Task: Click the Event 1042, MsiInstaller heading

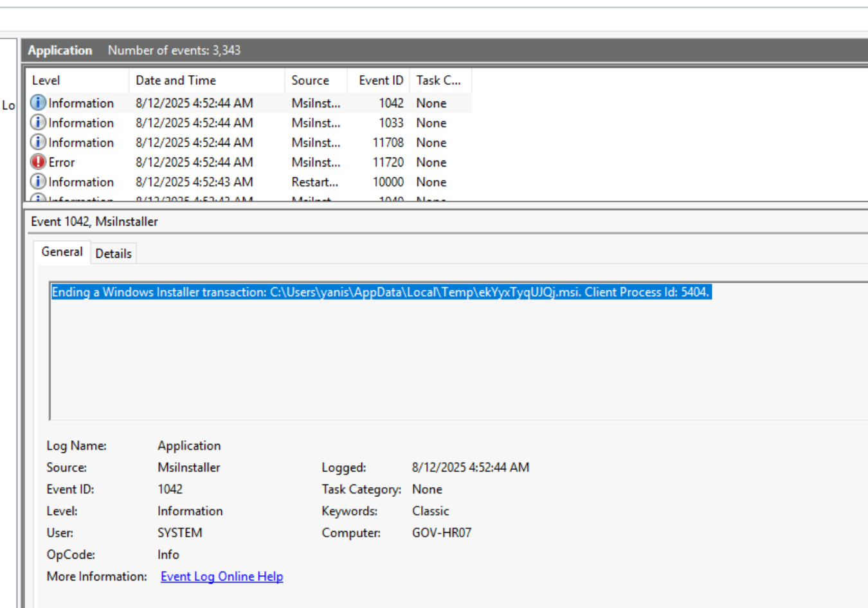Action: pos(95,222)
